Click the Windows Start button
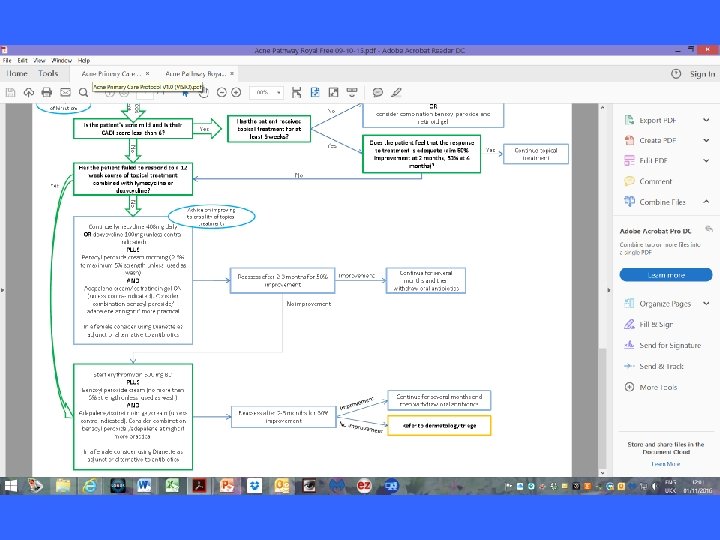The image size is (720, 540). pyautogui.click(x=10, y=486)
